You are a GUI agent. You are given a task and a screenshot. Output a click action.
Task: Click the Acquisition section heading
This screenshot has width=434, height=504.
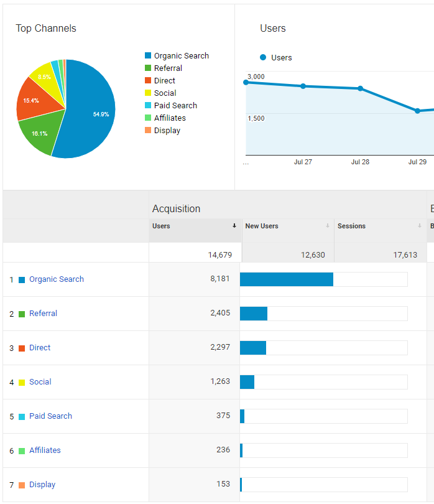pyautogui.click(x=176, y=208)
